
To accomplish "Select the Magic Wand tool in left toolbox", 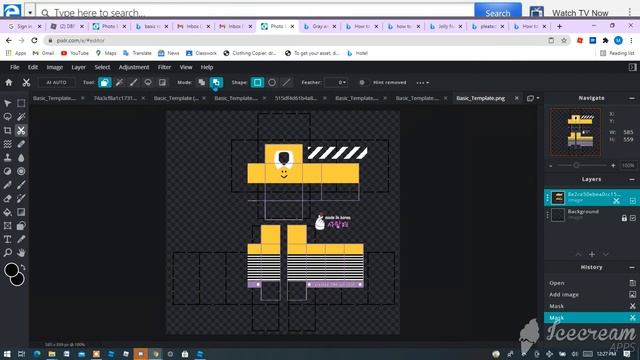I will tap(21, 117).
